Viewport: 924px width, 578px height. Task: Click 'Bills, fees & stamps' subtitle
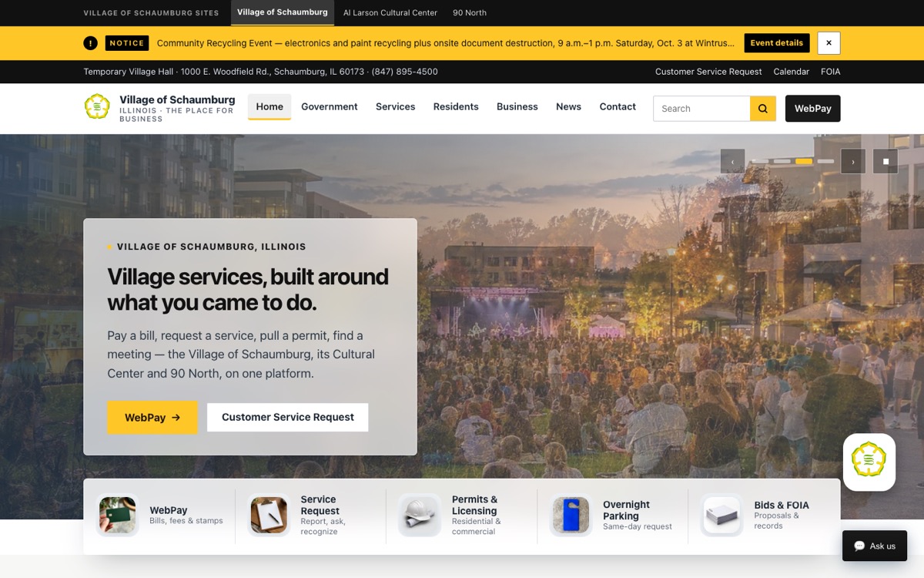(x=186, y=521)
